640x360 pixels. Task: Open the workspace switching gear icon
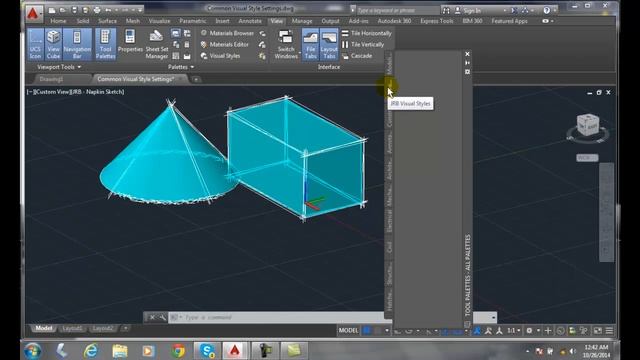[x=529, y=331]
